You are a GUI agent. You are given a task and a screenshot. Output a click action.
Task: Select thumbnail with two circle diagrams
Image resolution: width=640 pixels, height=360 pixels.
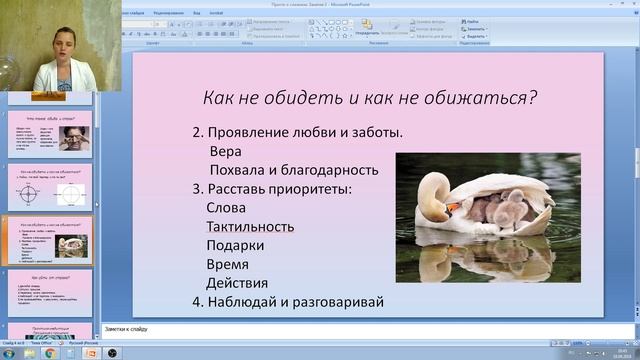coord(50,187)
